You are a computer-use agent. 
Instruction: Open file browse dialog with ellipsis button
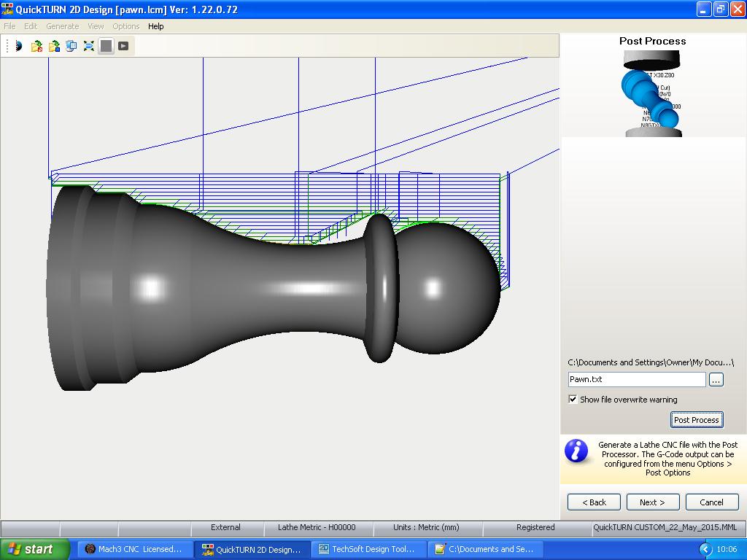click(716, 380)
